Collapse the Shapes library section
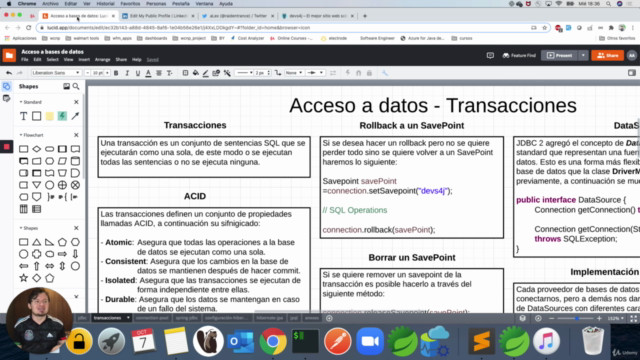 click(x=21, y=228)
